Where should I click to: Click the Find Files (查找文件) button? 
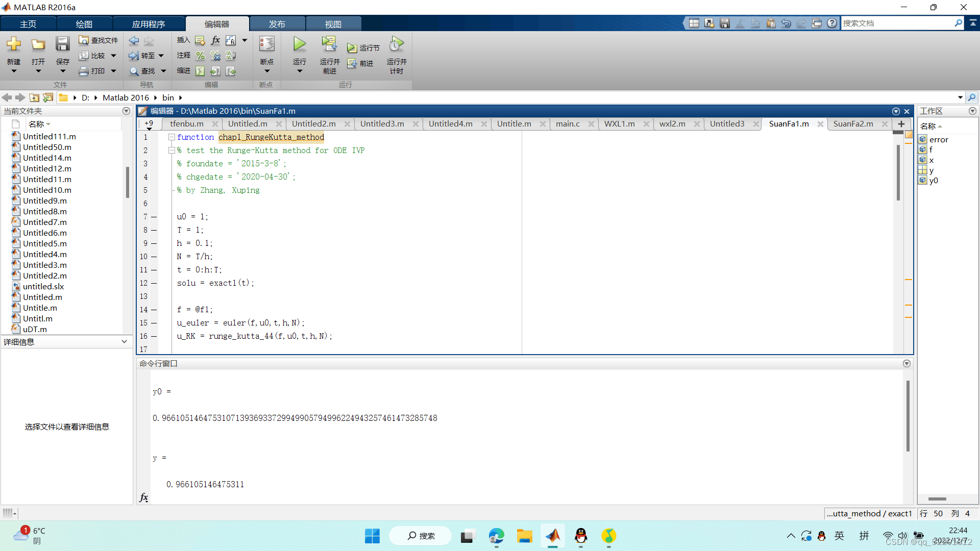pos(99,40)
